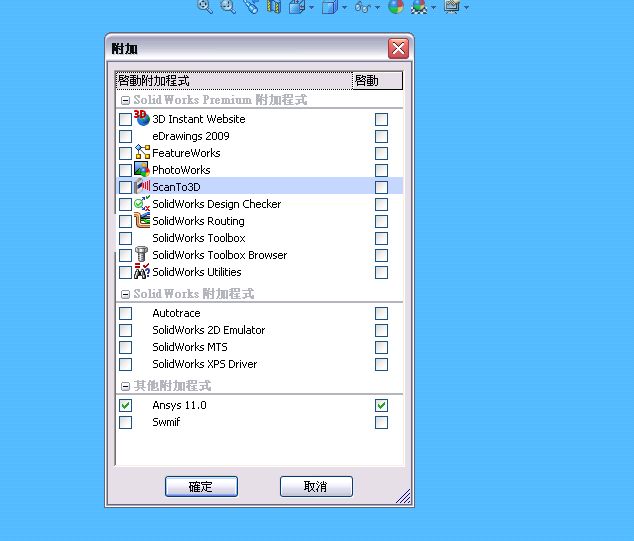Screen dimensions: 634x541
Task: Collapse the SolidWorks Premium 附加程式 group
Action: point(126,100)
